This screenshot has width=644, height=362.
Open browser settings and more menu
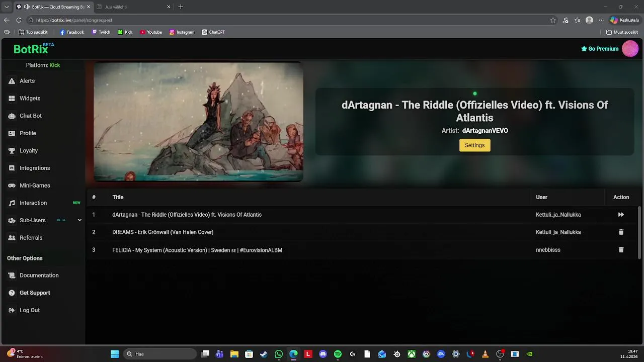(x=601, y=20)
